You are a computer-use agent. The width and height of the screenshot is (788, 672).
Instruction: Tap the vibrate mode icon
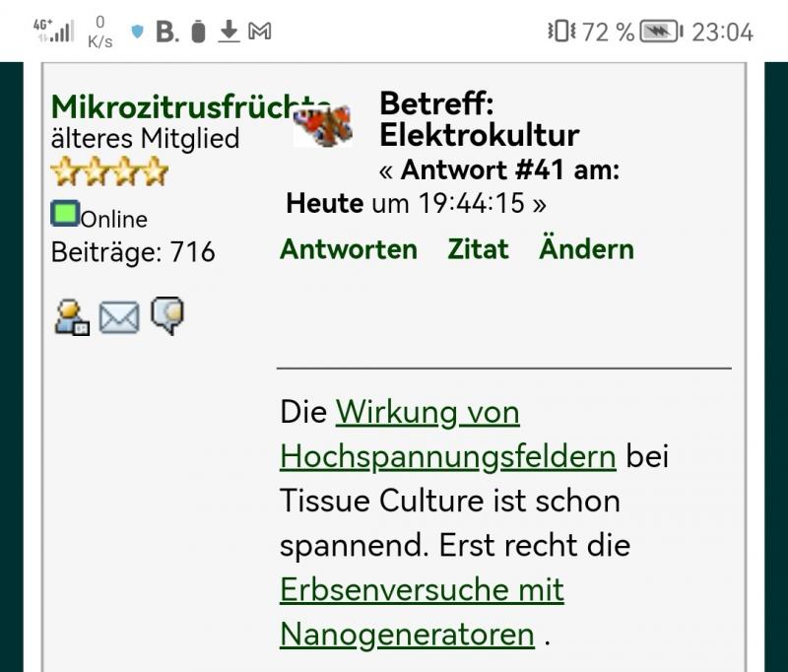pyautogui.click(x=558, y=32)
